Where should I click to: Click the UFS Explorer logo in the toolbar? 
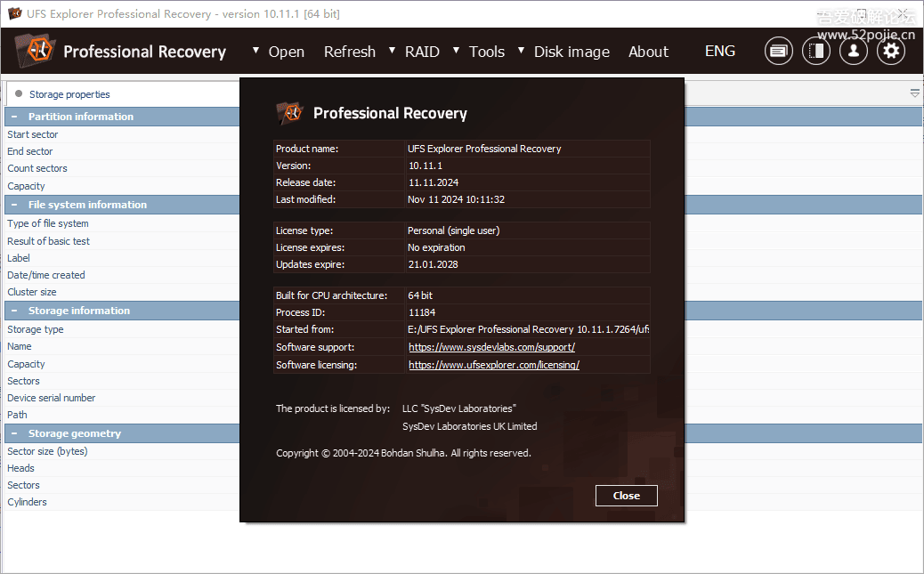coord(34,51)
